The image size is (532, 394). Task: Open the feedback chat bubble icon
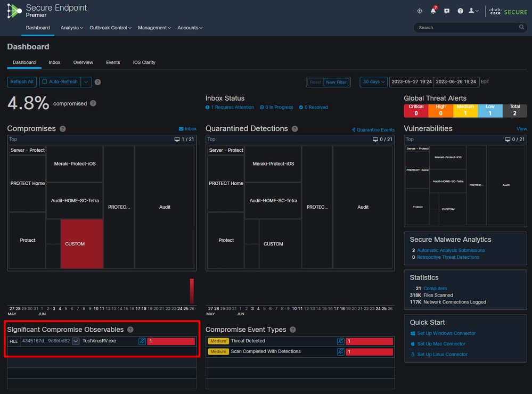click(x=447, y=11)
